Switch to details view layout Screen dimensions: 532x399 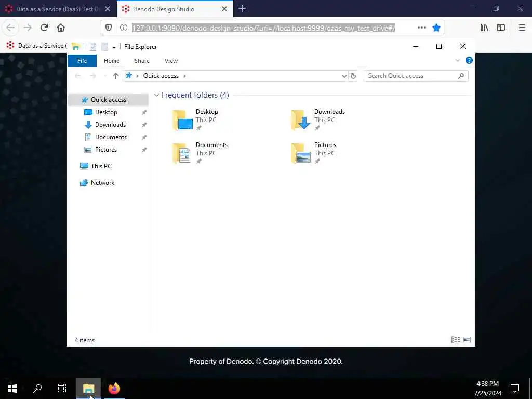tap(455, 340)
